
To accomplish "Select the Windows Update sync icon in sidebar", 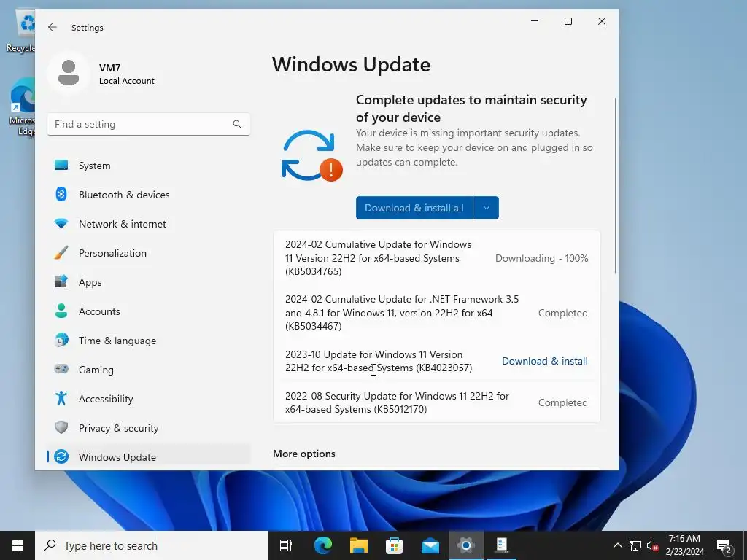I will tap(61, 456).
